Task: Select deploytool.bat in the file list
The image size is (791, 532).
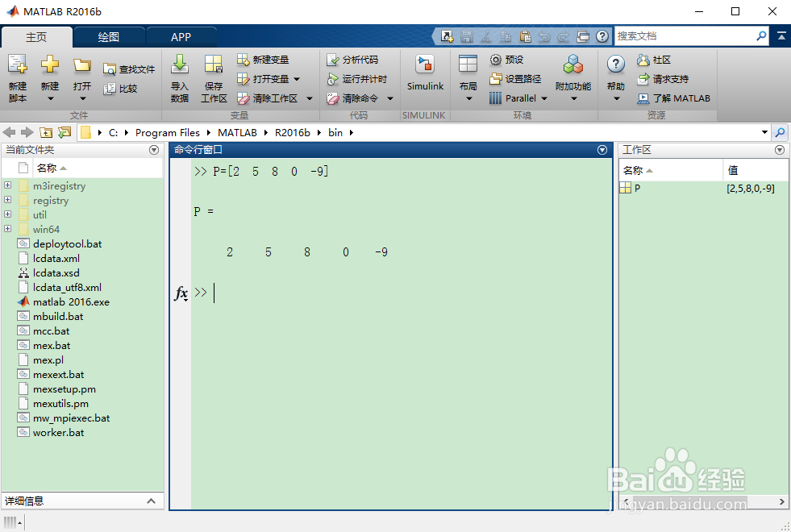Action: pyautogui.click(x=67, y=244)
